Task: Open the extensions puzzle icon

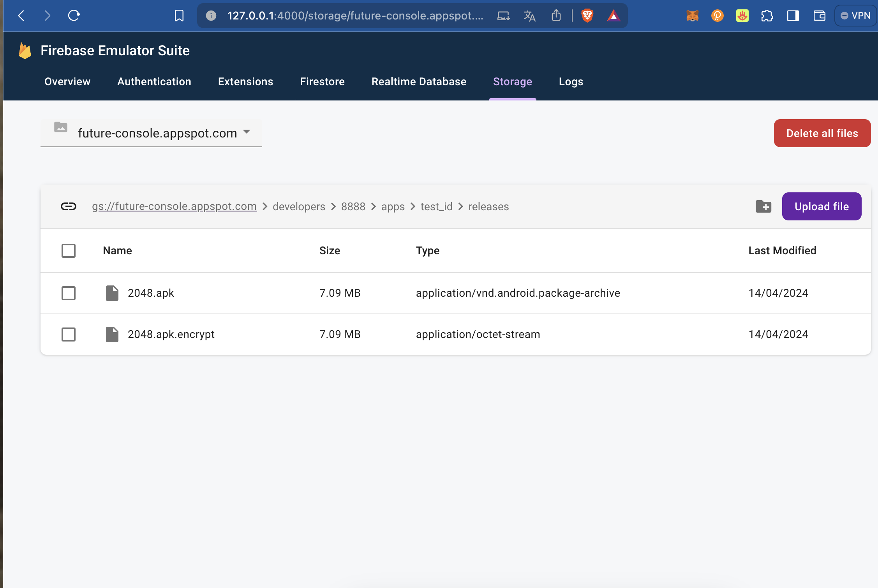Action: pyautogui.click(x=767, y=16)
